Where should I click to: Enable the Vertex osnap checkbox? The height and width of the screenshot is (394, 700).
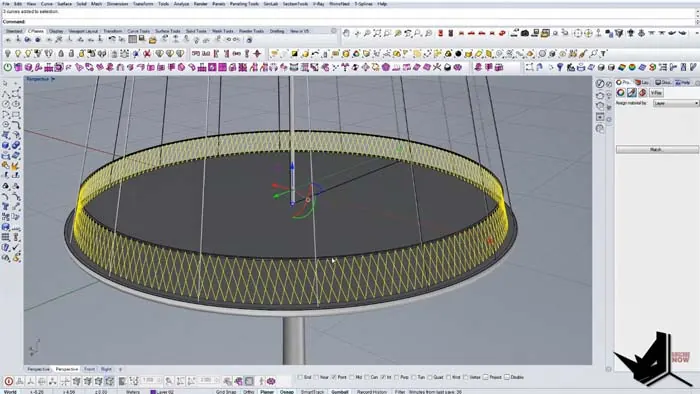[x=466, y=377]
